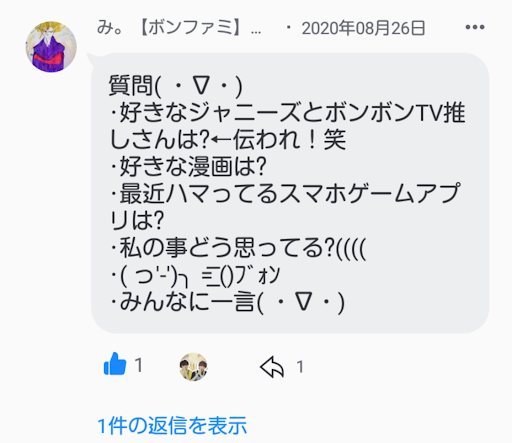Image resolution: width=512 pixels, height=443 pixels.
Task: Click the line about スマホゲームアプリ
Action: [285, 193]
